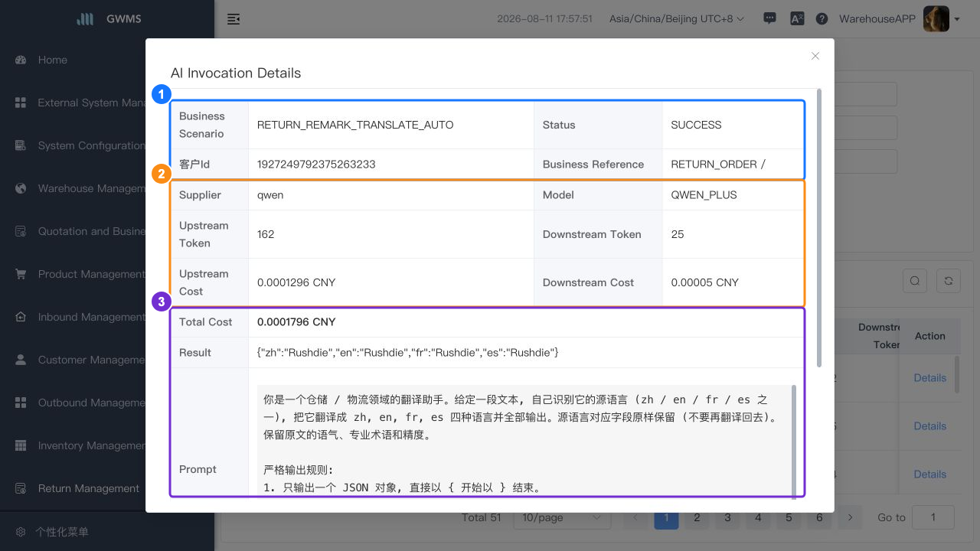Close the AI Invocation Details dialog
Screen dimensions: 980x551
815,56
